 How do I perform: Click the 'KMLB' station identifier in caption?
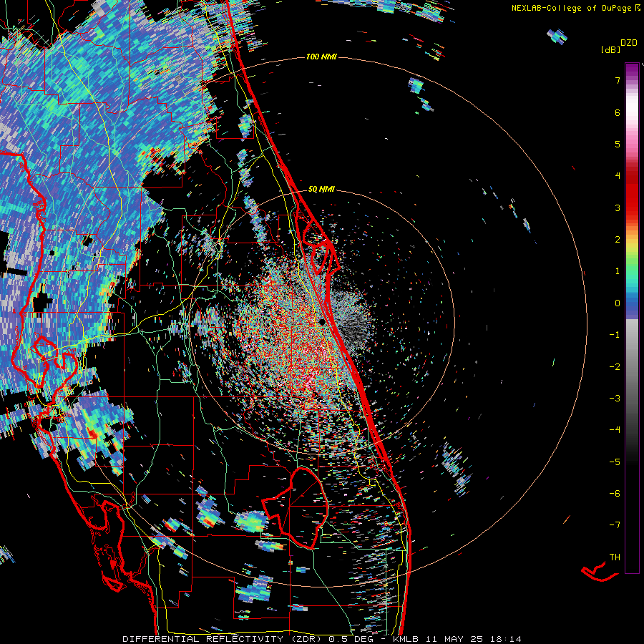(x=406, y=639)
